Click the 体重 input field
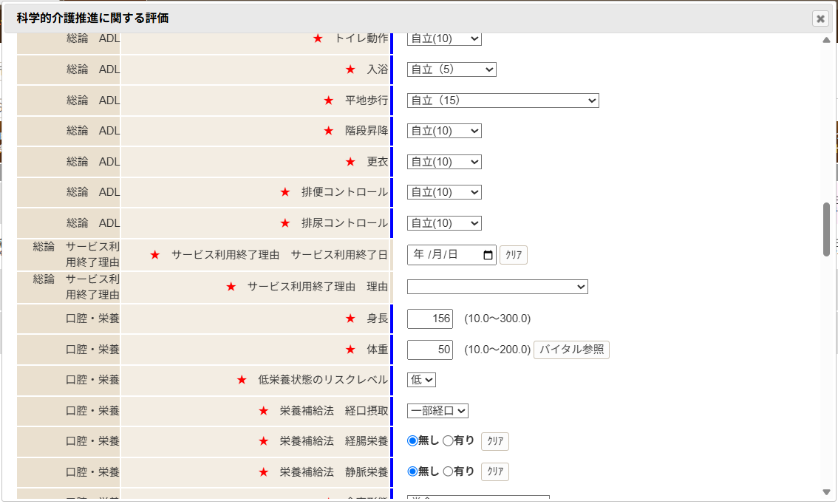This screenshot has height=504, width=838. tap(430, 350)
